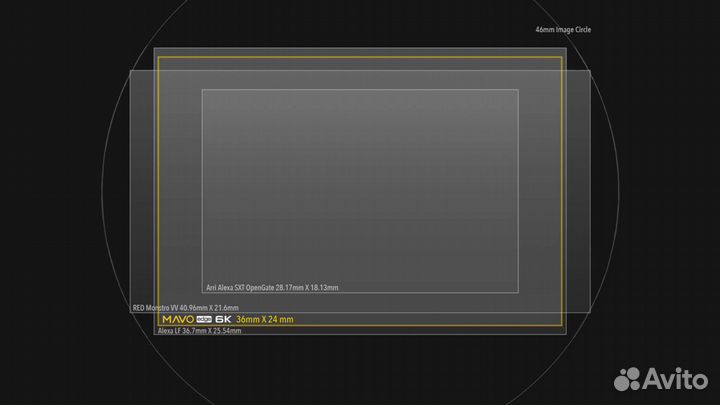Click the RED Monstro VV 40.96mm X 21.6mm label
The image size is (720, 405).
click(x=186, y=308)
